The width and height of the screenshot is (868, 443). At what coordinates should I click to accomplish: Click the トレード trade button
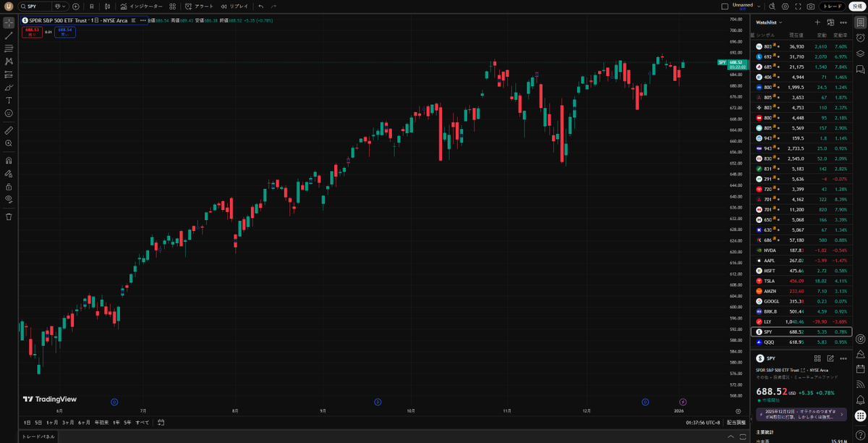pyautogui.click(x=833, y=7)
